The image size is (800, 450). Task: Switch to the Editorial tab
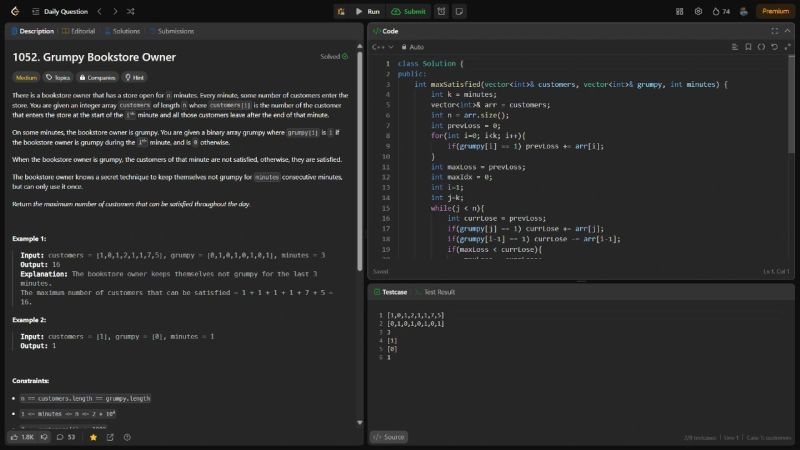click(x=79, y=31)
